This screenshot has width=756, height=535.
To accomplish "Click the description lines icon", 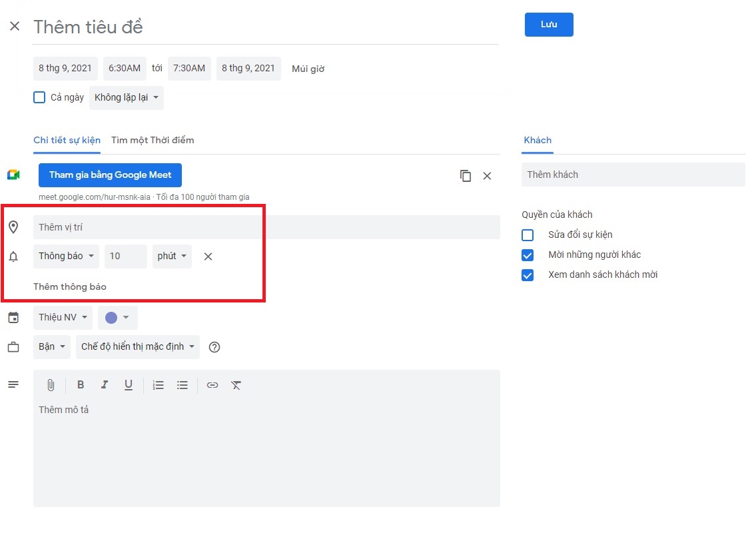I will (x=13, y=384).
